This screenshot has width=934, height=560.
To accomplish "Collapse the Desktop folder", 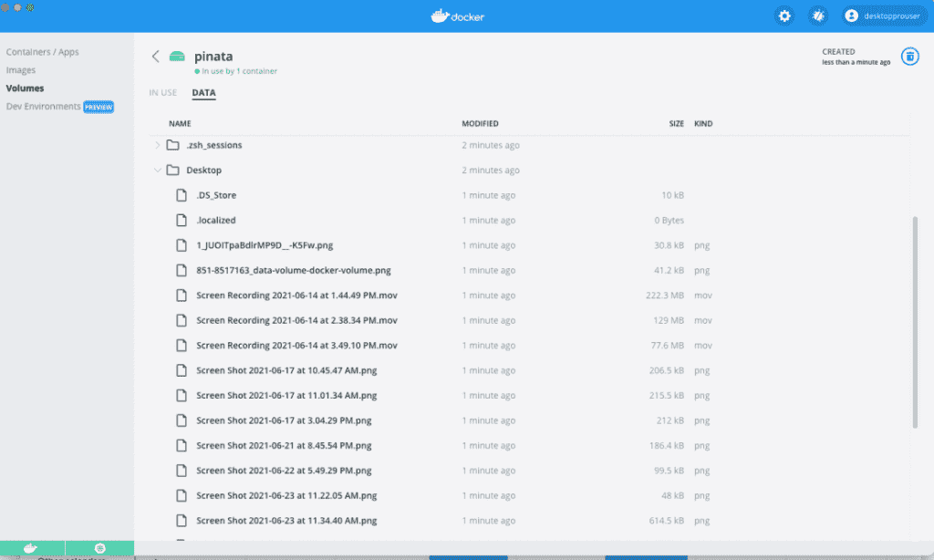I will pyautogui.click(x=157, y=170).
